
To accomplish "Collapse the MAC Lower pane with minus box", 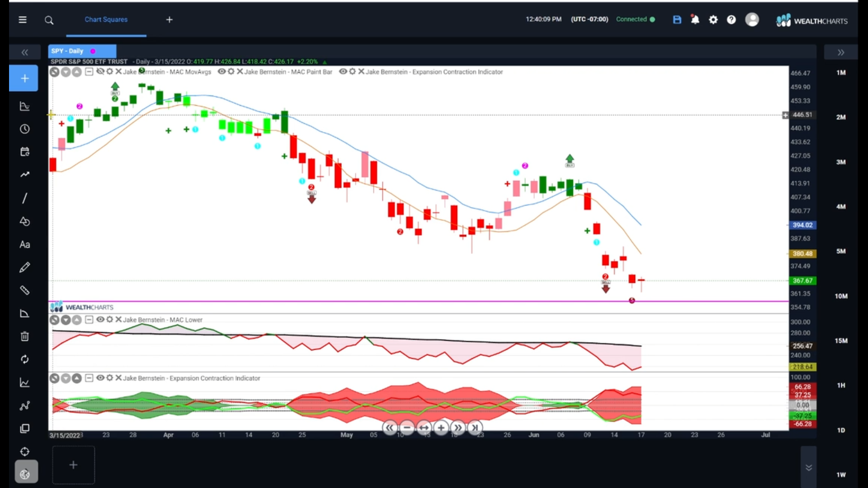I will pyautogui.click(x=89, y=319).
